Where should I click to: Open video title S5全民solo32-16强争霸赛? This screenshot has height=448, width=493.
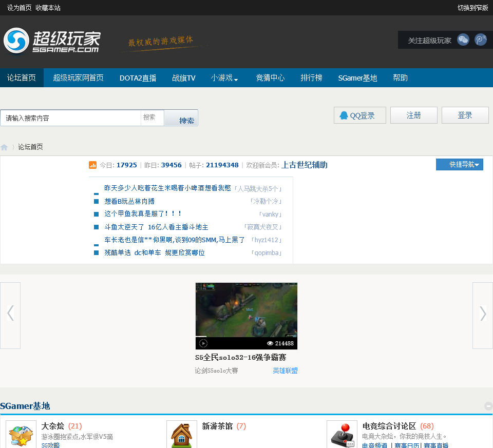click(240, 358)
